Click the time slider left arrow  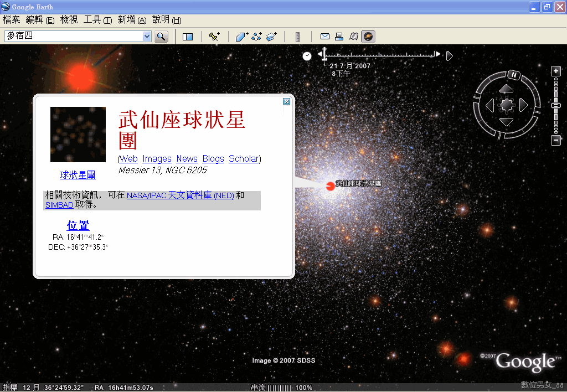click(320, 54)
